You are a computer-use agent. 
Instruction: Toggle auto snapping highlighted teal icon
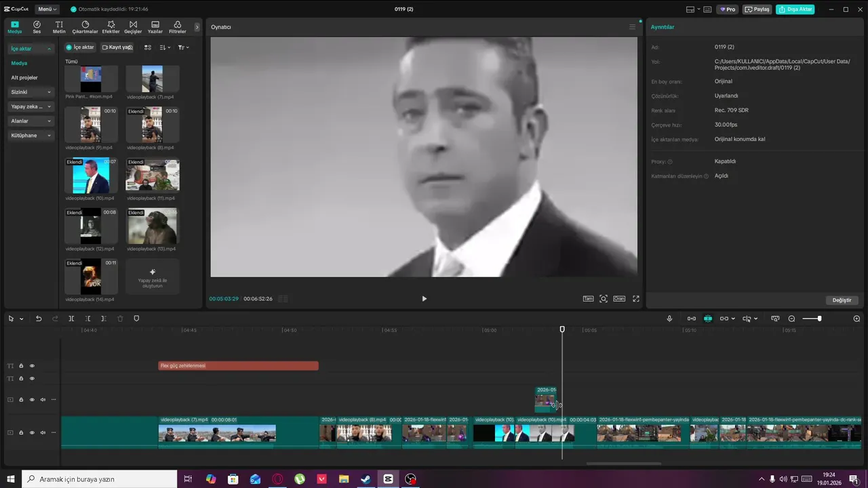click(x=708, y=319)
